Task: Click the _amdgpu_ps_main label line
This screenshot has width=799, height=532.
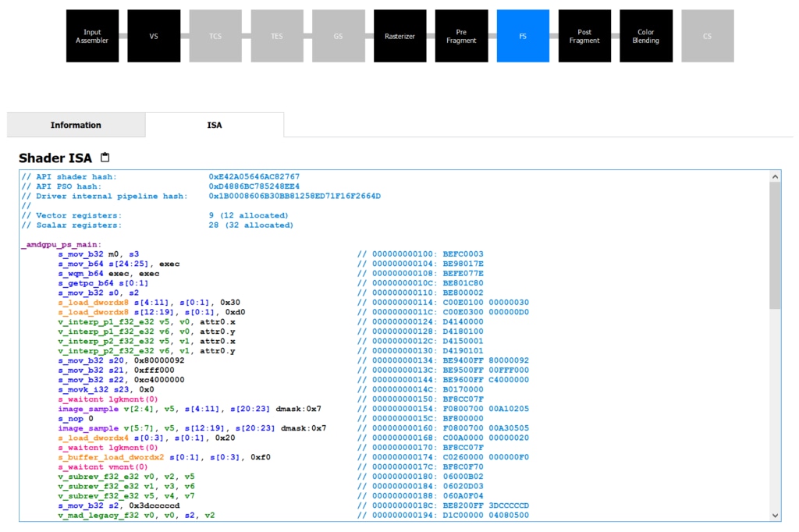Action: [60, 244]
